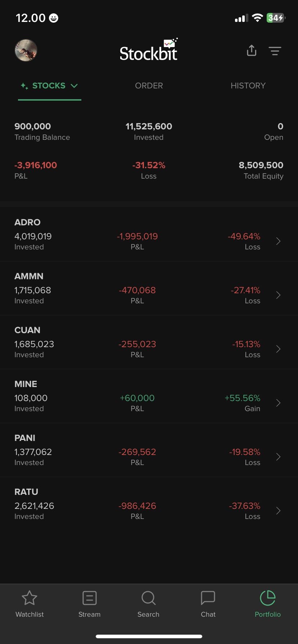Tap the Trading Balance amount
Image resolution: width=298 pixels, height=644 pixels.
(x=33, y=126)
